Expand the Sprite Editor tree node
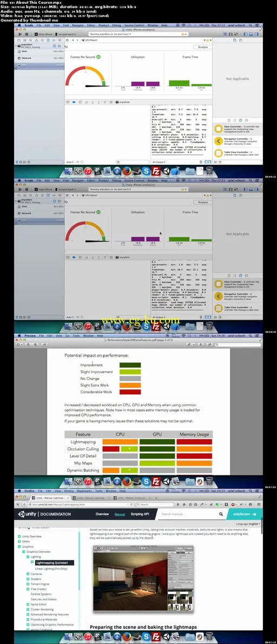Viewport: 277px width, 644px height. (x=28, y=605)
